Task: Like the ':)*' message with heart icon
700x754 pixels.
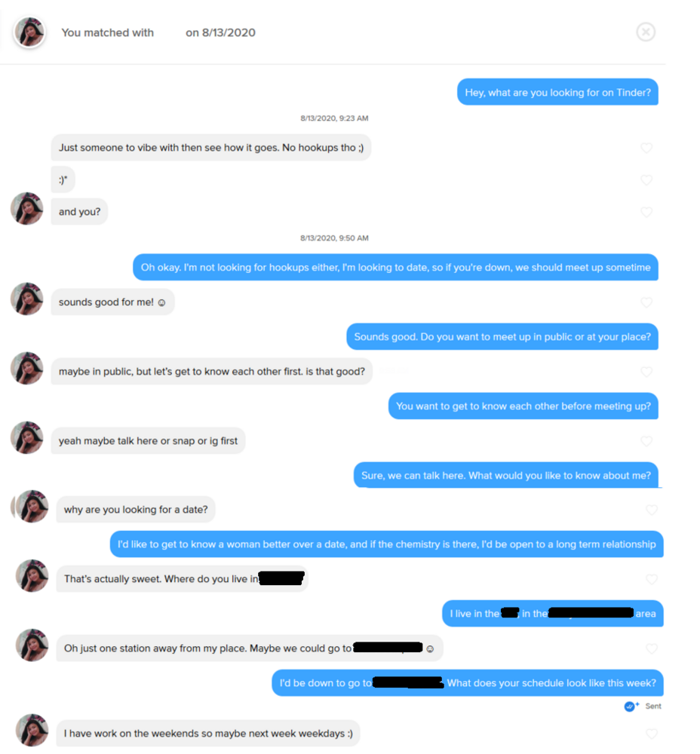Action: pyautogui.click(x=646, y=180)
